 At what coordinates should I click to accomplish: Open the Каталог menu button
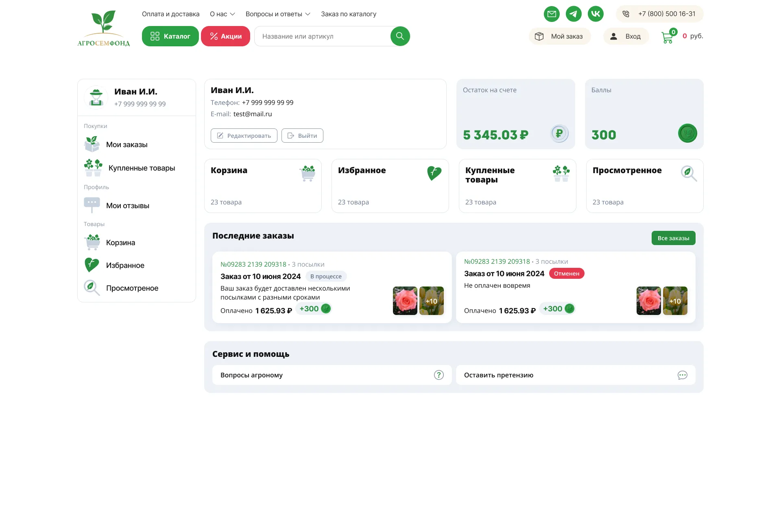coord(170,36)
